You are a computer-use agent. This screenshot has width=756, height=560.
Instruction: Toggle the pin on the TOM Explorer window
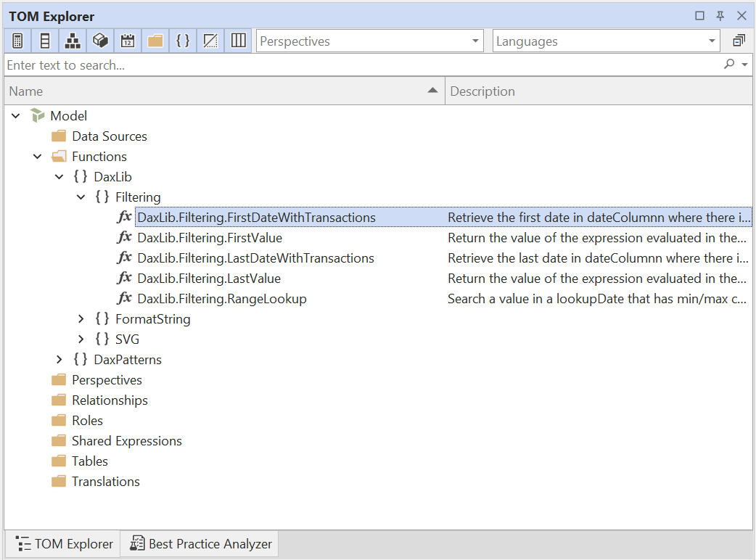coord(721,15)
